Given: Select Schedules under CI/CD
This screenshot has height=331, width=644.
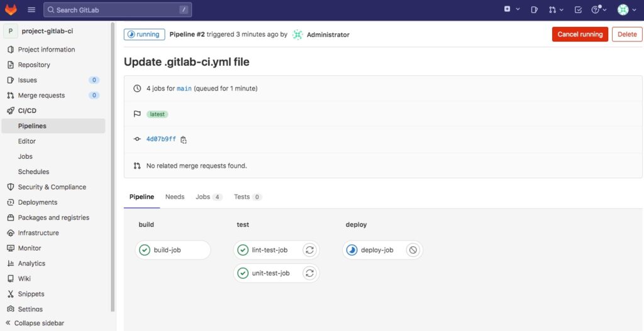Looking at the screenshot, I should [34, 171].
